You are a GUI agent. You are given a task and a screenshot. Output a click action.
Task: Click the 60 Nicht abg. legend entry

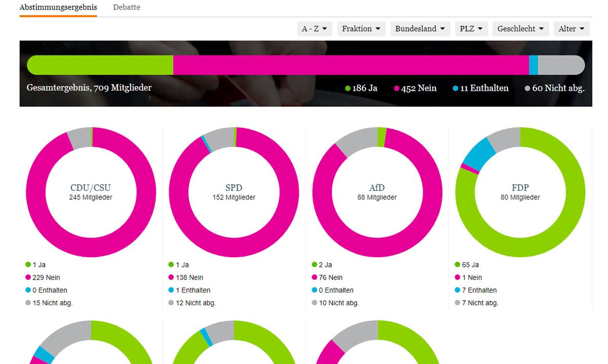(x=555, y=88)
